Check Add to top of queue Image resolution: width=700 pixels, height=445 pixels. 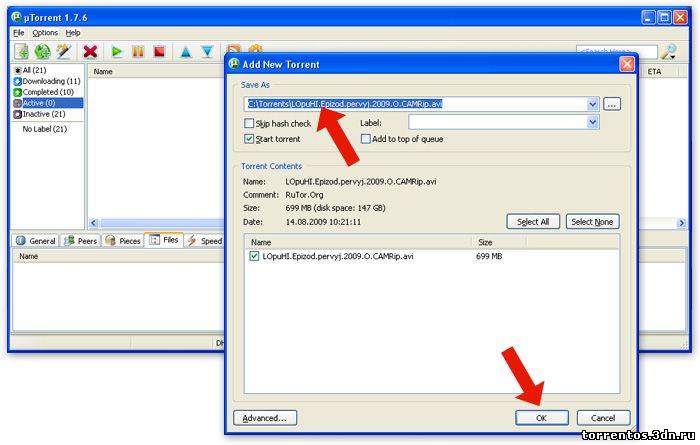[366, 139]
